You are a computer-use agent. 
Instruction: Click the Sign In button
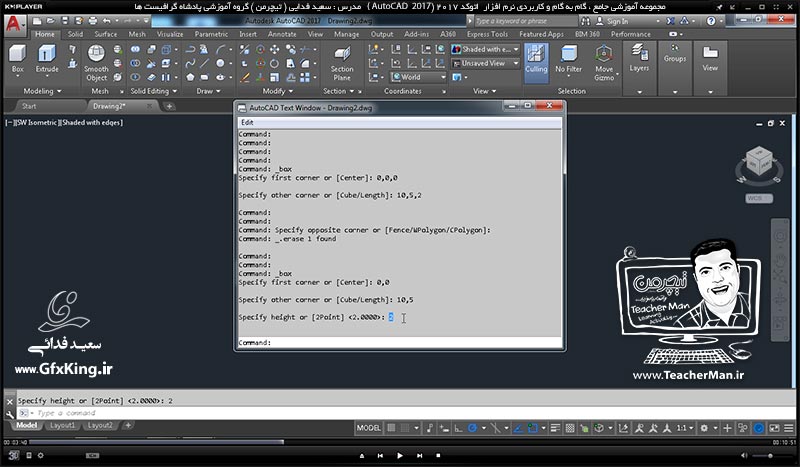click(612, 21)
